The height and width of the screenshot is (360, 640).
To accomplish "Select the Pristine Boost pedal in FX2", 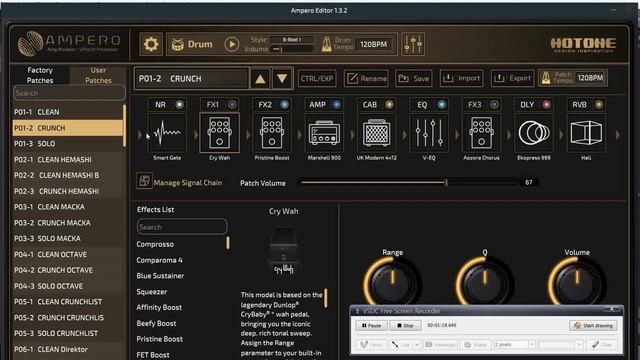I will click(272, 133).
